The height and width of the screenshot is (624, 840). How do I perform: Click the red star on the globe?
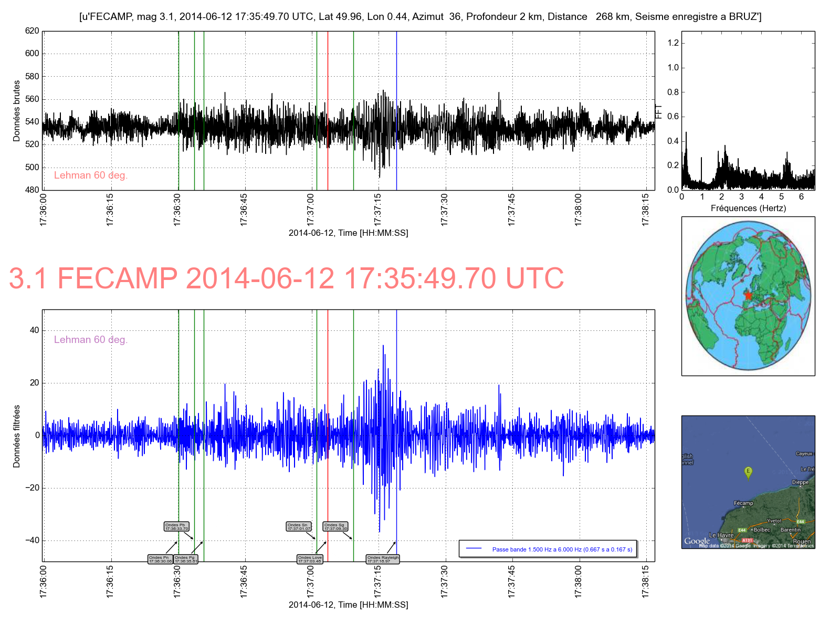coord(748,296)
